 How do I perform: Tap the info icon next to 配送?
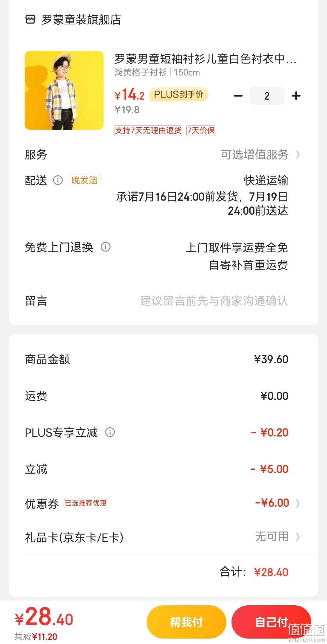click(x=58, y=180)
